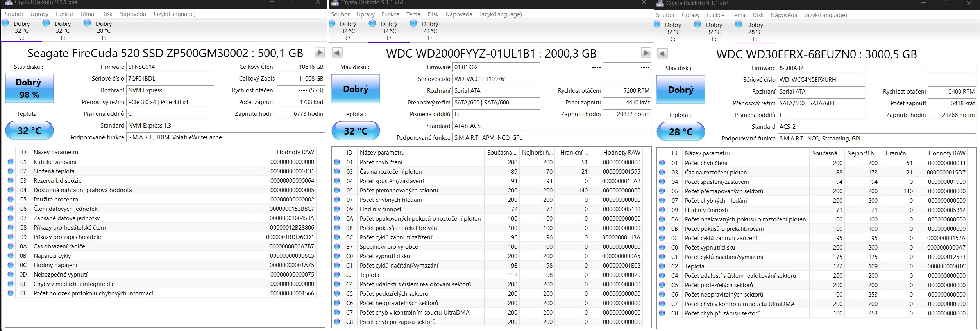Click the C: drive health orb in Seagate window

5,23
